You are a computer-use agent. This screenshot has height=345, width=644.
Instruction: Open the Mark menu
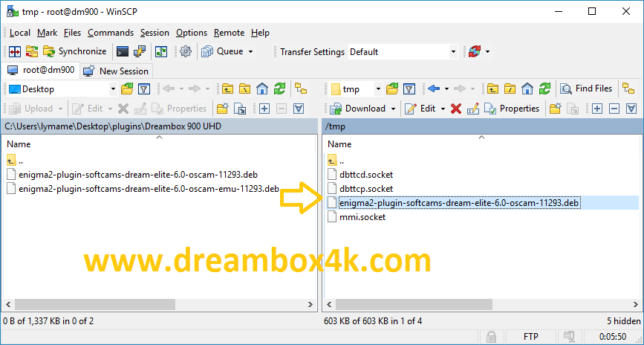pyautogui.click(x=48, y=33)
